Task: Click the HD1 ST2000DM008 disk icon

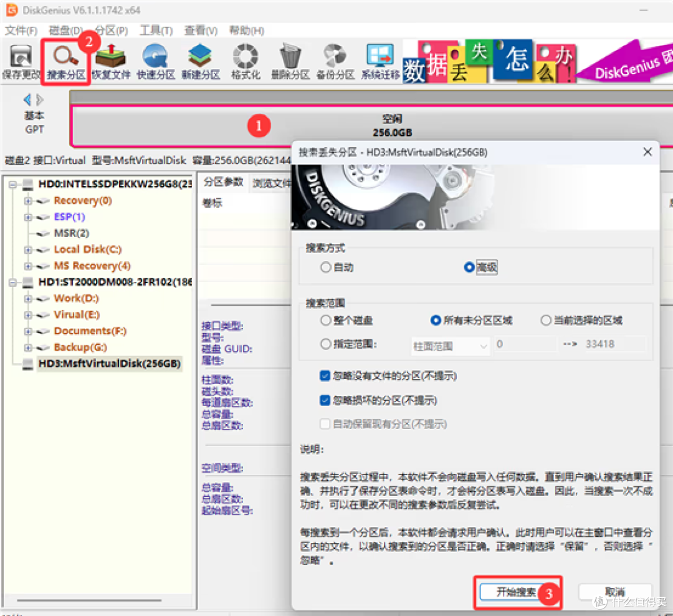Action: coord(27,282)
